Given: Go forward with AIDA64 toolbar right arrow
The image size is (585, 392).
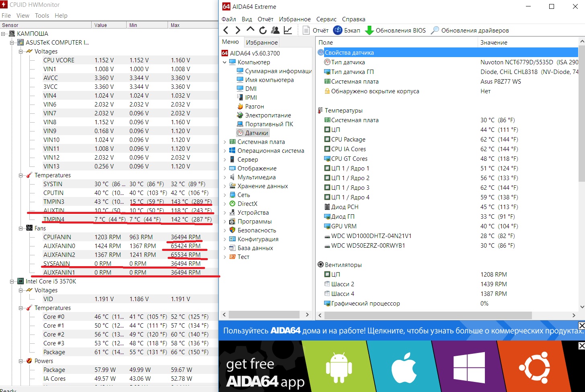Looking at the screenshot, I should pyautogui.click(x=238, y=30).
